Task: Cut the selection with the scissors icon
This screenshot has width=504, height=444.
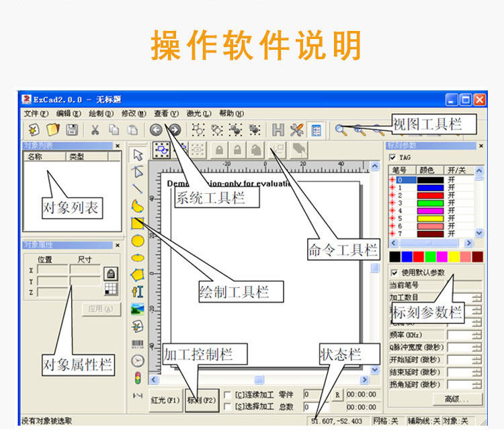Action: tap(95, 130)
